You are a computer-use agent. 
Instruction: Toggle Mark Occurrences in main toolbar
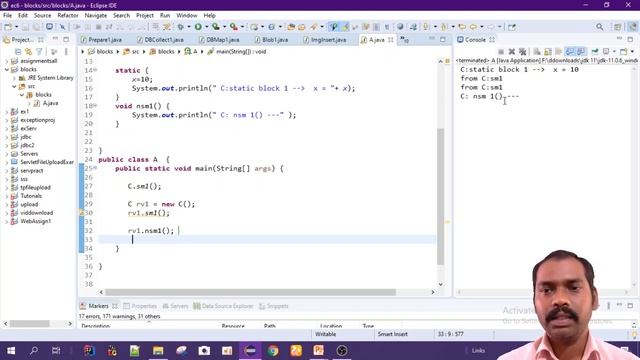345,27
